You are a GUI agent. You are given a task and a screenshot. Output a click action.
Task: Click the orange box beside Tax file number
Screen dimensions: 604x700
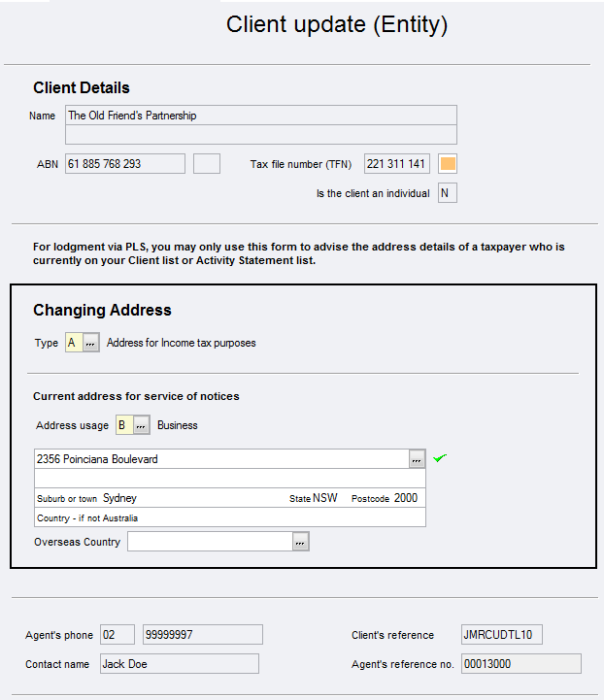pyautogui.click(x=448, y=164)
